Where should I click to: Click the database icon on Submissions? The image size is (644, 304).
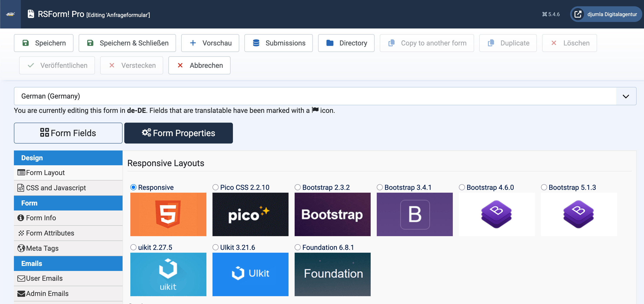[x=256, y=43]
